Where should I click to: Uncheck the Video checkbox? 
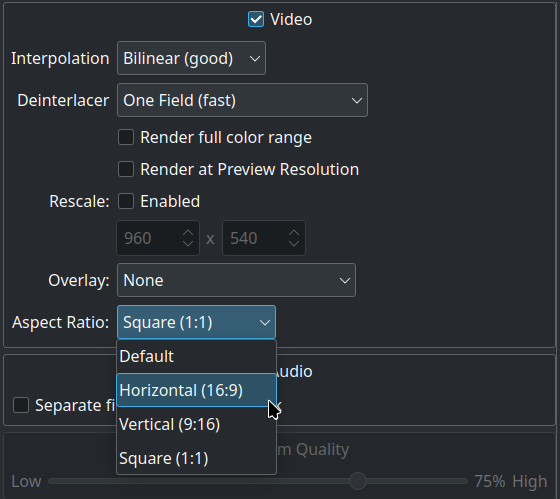click(x=256, y=19)
